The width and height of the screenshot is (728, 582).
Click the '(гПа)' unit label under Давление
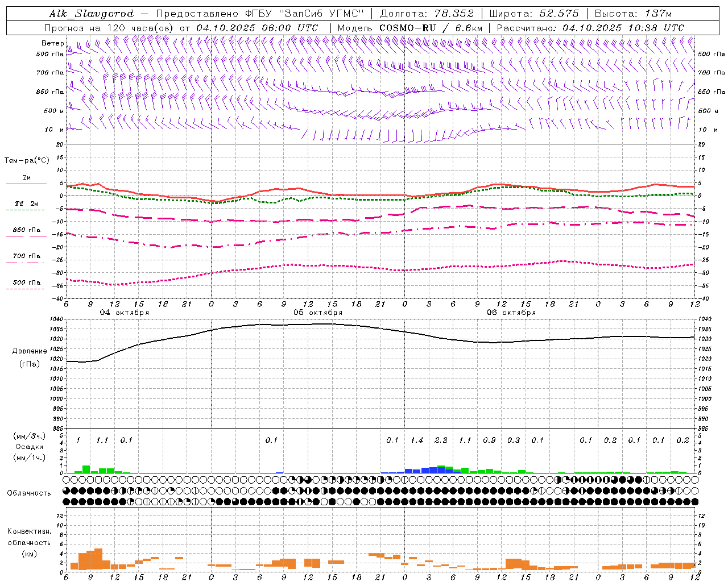coord(30,364)
